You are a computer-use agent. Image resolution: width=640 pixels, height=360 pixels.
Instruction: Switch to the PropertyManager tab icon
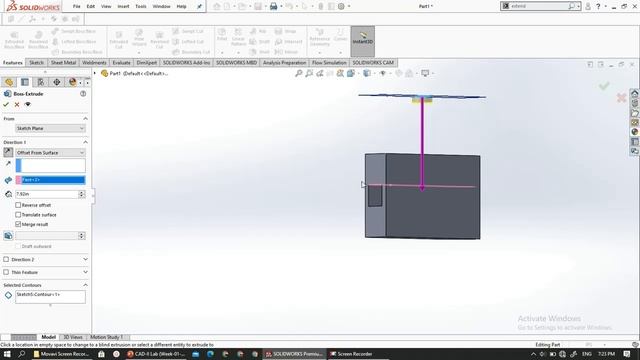point(25,82)
